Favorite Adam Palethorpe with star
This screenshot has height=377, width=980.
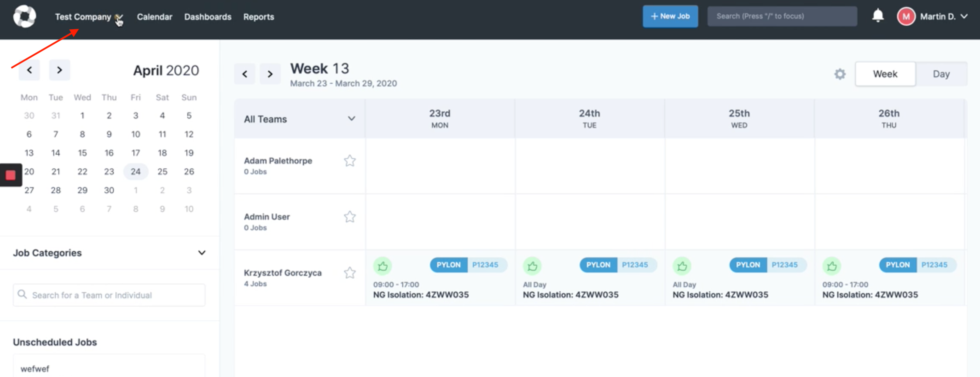point(350,161)
